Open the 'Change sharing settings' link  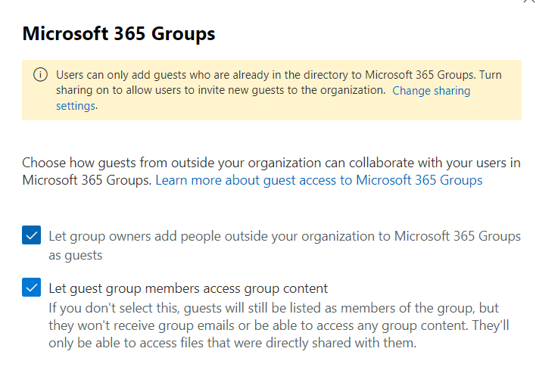pyautogui.click(x=431, y=91)
